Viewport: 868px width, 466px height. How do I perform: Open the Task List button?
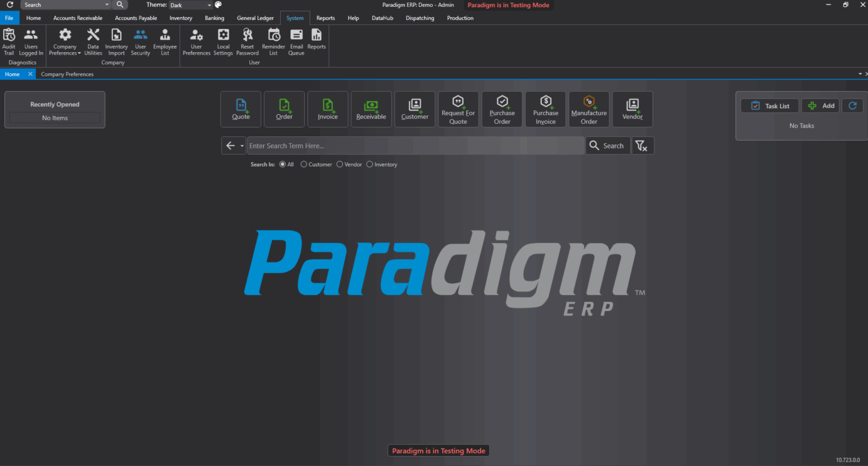[769, 106]
